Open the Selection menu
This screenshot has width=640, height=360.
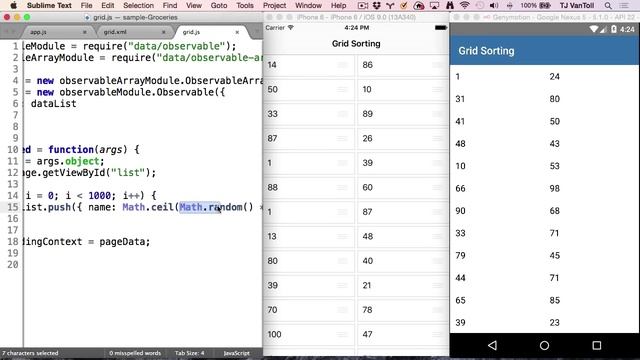tap(138, 5)
